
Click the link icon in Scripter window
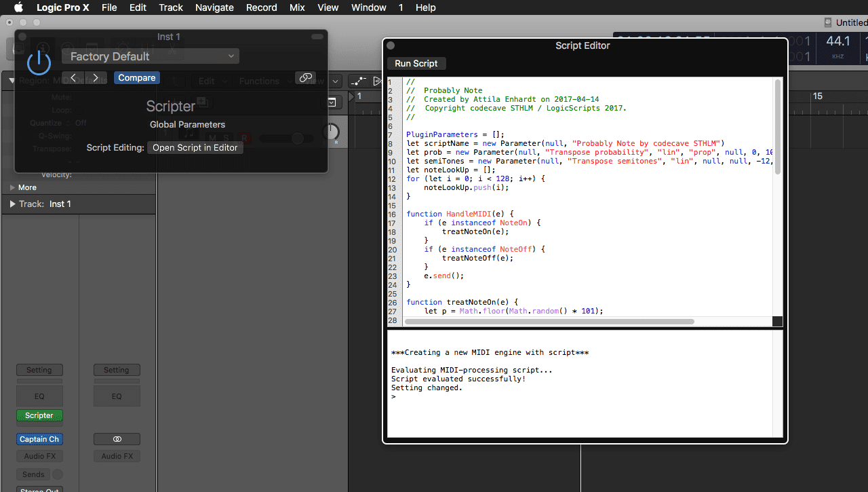pyautogui.click(x=306, y=78)
